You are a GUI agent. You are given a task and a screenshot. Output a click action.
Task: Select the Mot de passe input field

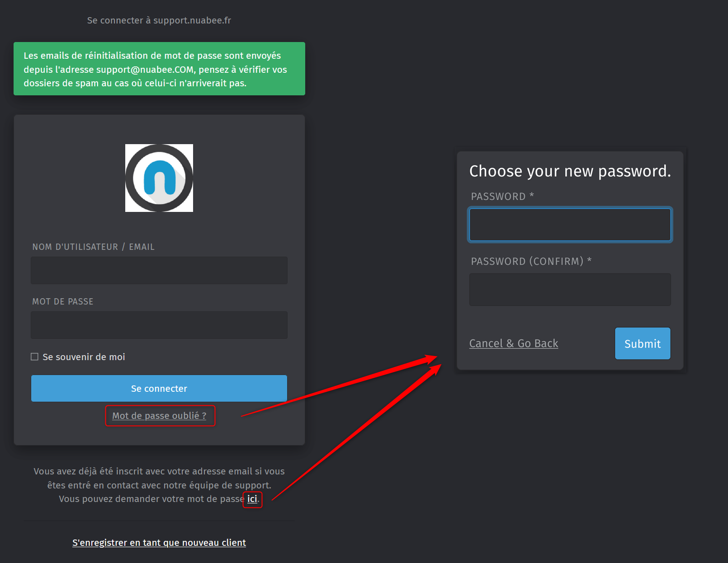click(x=159, y=325)
